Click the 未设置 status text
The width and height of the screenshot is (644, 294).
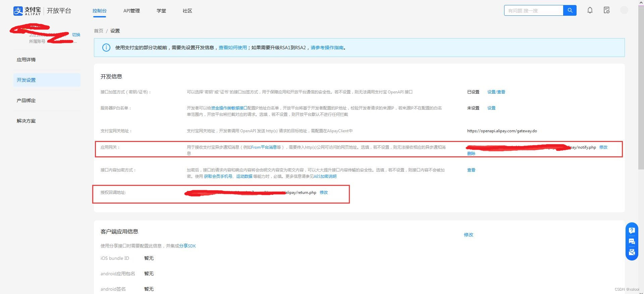(x=473, y=108)
